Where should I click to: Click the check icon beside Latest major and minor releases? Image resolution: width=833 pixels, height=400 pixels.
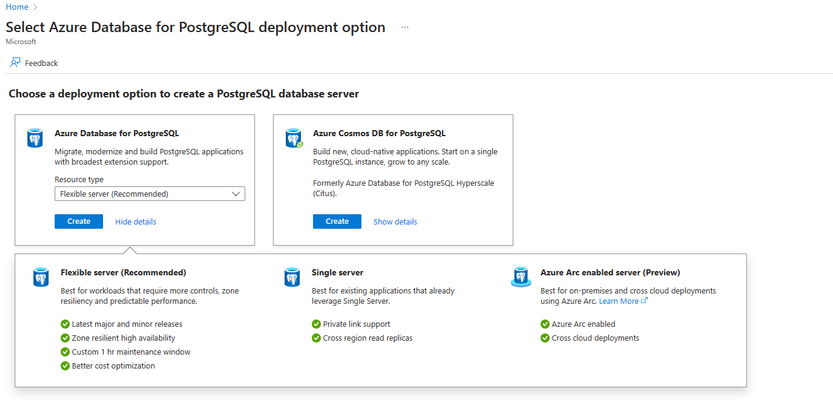click(x=65, y=324)
